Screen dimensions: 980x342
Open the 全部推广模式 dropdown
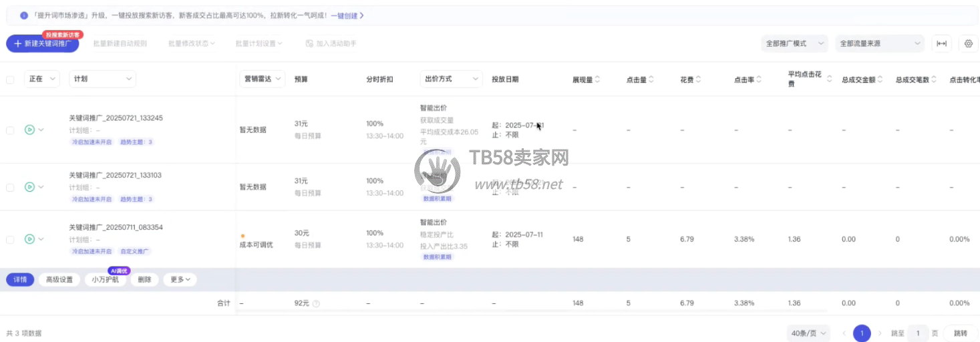tap(794, 43)
